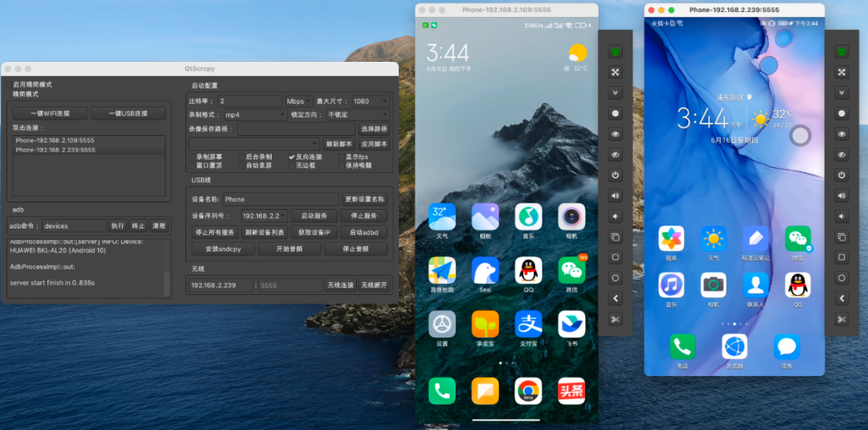Expand the 录制格式 mp4 dropdown
The height and width of the screenshot is (430, 868).
pyautogui.click(x=255, y=115)
